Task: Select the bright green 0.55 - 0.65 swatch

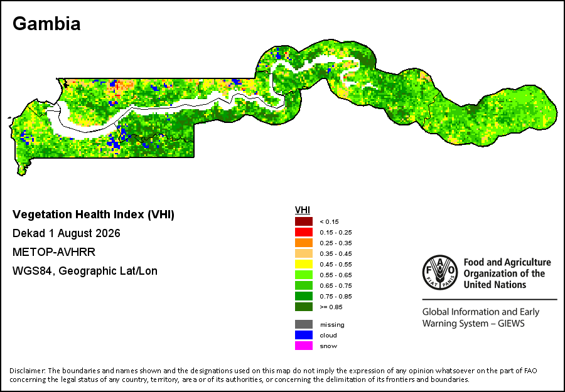Action: [303, 275]
